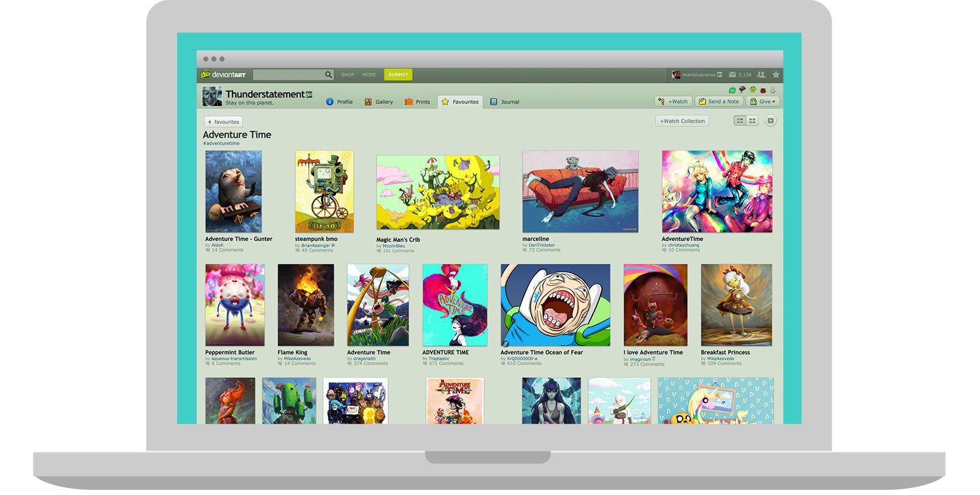
Task: Open the marceline couch artwork thumbnail
Action: coord(580,192)
